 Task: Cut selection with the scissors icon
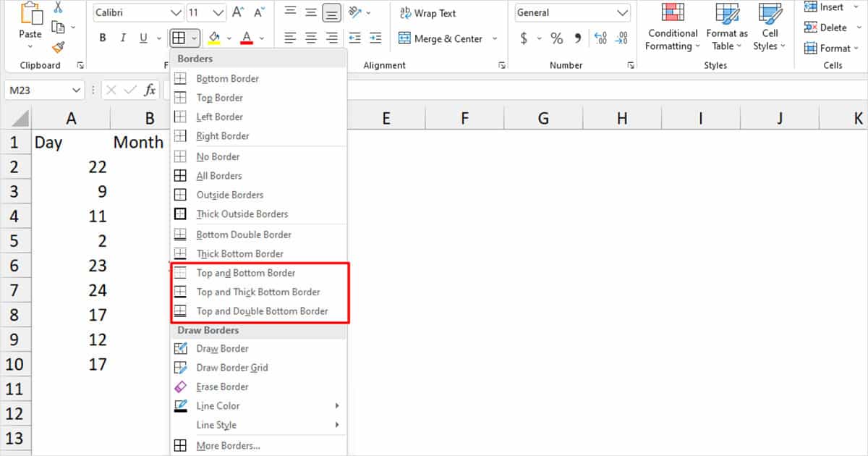(x=58, y=8)
